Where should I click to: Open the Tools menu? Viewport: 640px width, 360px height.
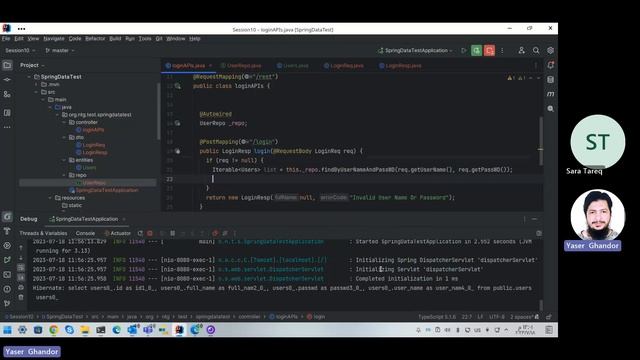145,38
